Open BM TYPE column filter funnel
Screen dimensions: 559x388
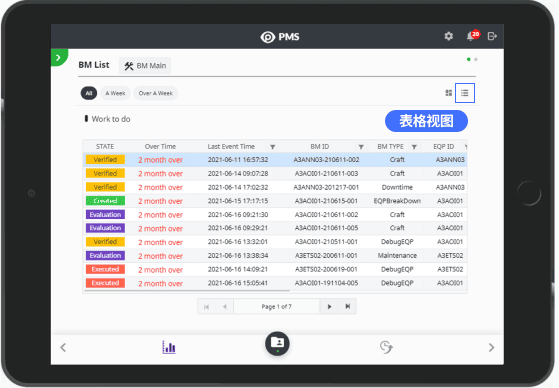[414, 147]
